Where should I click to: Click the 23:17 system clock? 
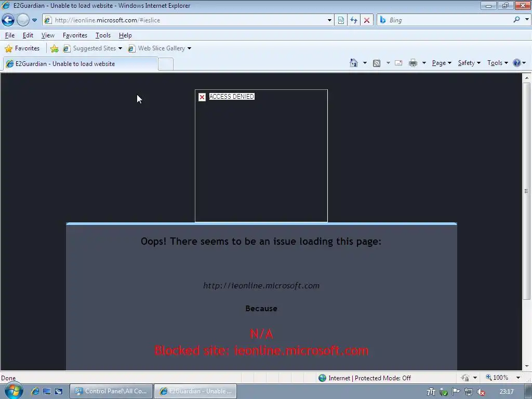[x=507, y=392]
